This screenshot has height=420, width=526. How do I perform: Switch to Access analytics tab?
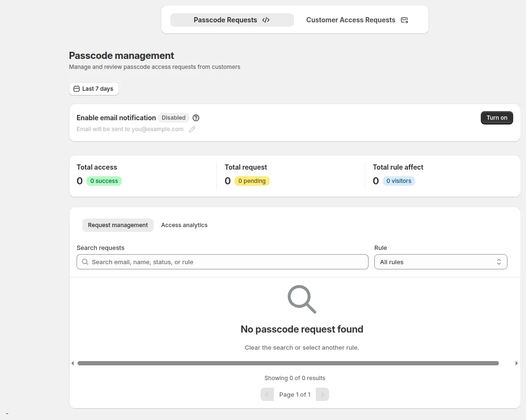(x=184, y=225)
